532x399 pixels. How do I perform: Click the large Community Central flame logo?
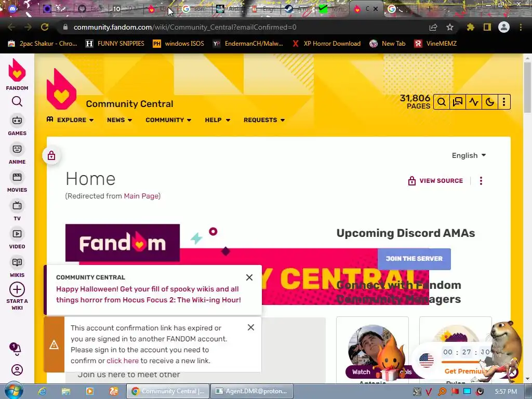point(61,89)
